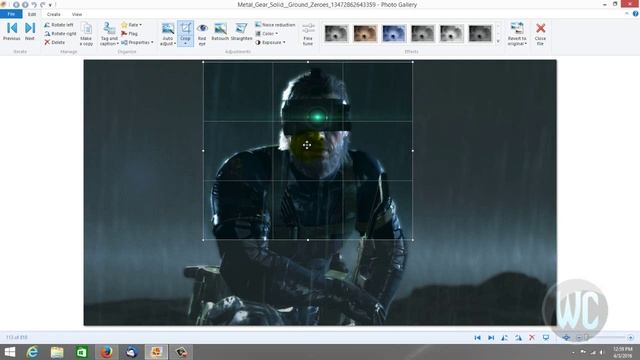Click the zoom in plus button

click(x=631, y=338)
